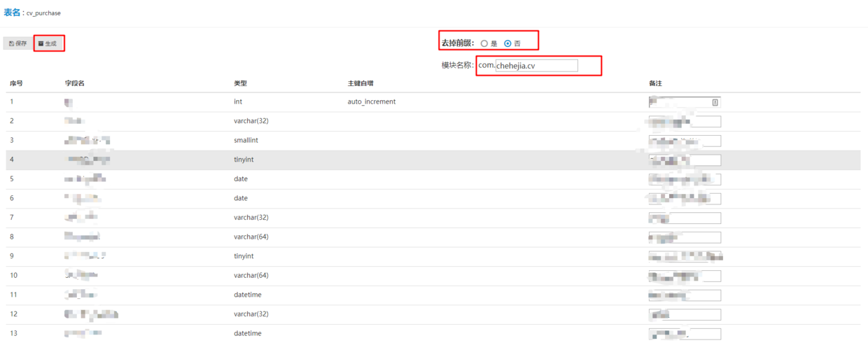This screenshot has height=343, width=868.
Task: Click the 类型 column header
Action: tap(240, 83)
